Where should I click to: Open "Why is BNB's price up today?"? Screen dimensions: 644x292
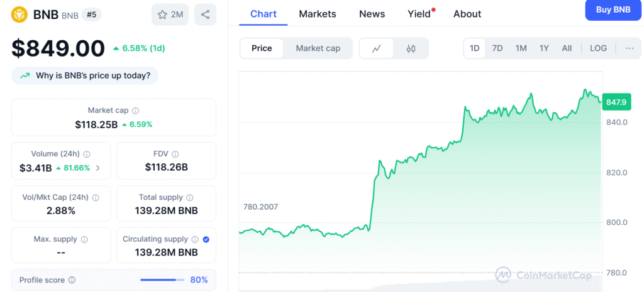tap(86, 75)
